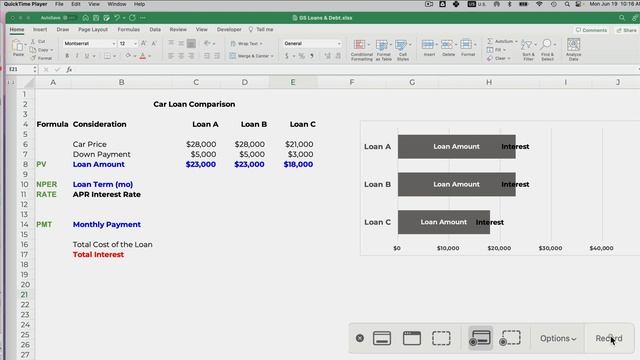Toggle middle vertical alignment
The image size is (640, 360).
(x=181, y=43)
